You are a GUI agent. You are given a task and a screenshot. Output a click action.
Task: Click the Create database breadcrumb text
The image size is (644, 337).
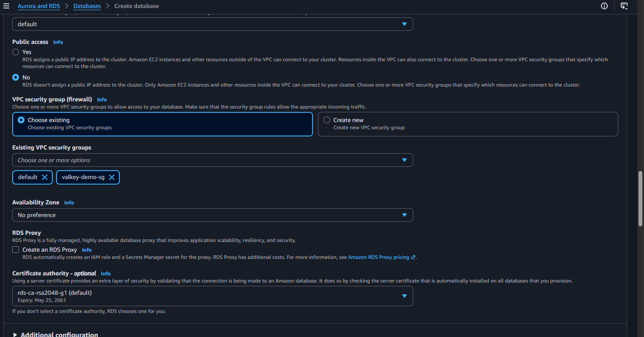tap(137, 6)
